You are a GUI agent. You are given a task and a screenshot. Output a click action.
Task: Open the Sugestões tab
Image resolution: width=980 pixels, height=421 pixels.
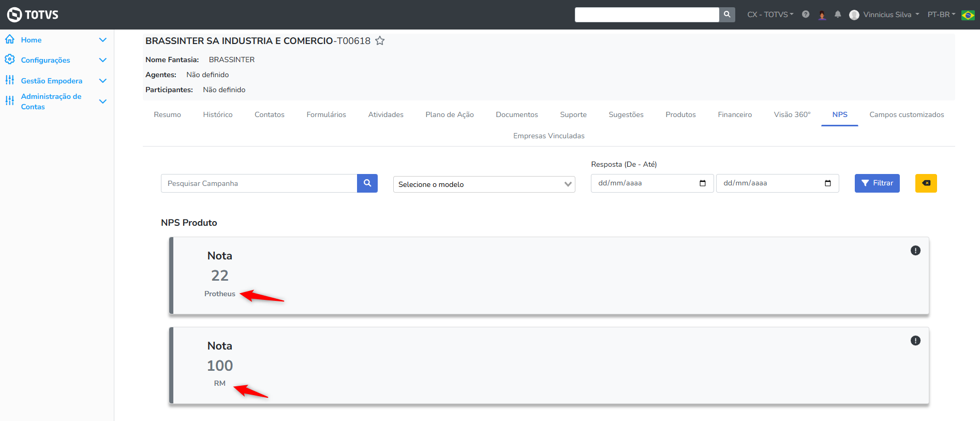pos(626,114)
